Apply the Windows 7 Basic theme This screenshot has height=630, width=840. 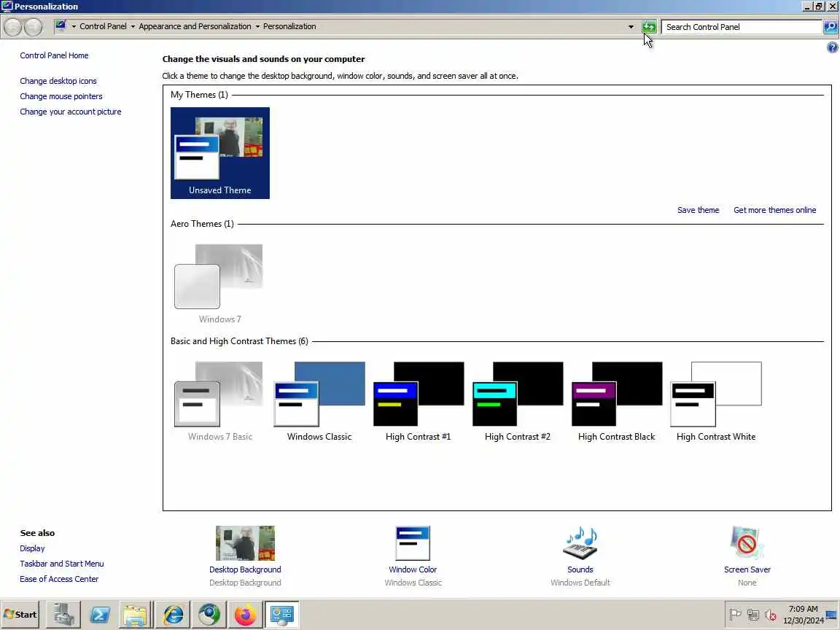[x=219, y=401]
